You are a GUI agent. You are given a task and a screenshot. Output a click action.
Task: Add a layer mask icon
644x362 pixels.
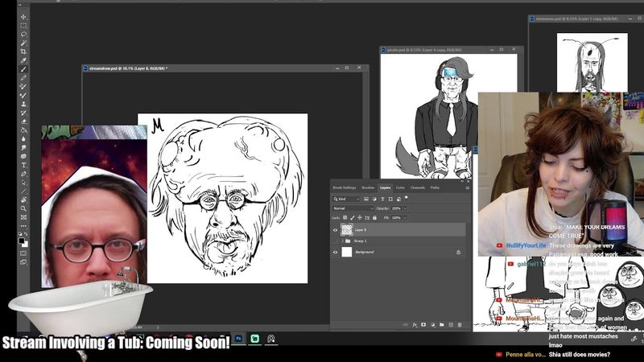click(423, 325)
